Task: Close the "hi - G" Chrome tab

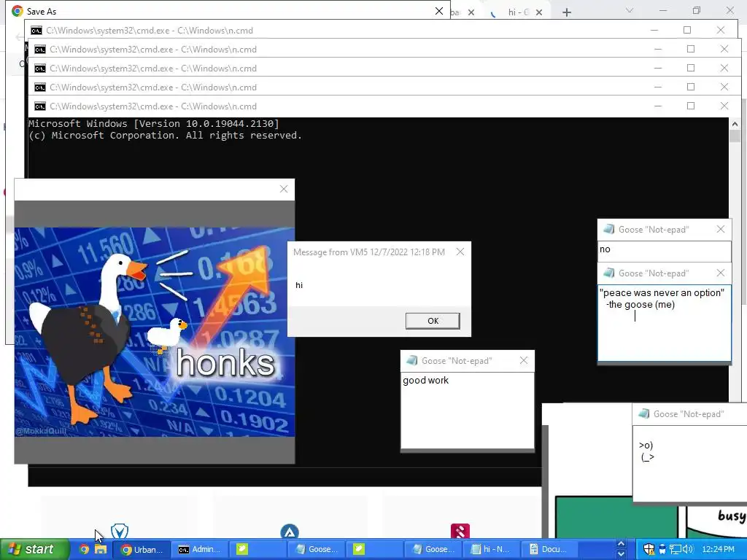Action: tap(539, 12)
